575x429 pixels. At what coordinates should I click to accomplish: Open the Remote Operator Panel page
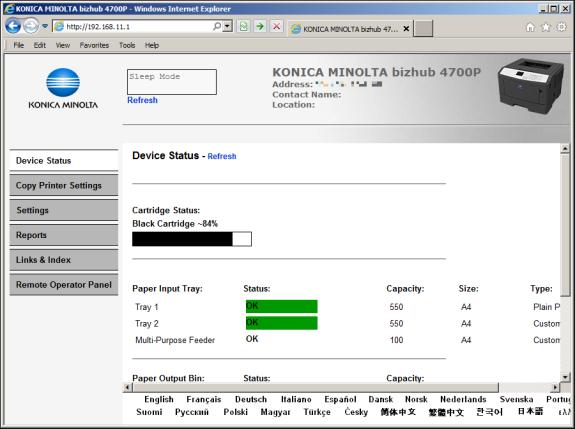[64, 285]
